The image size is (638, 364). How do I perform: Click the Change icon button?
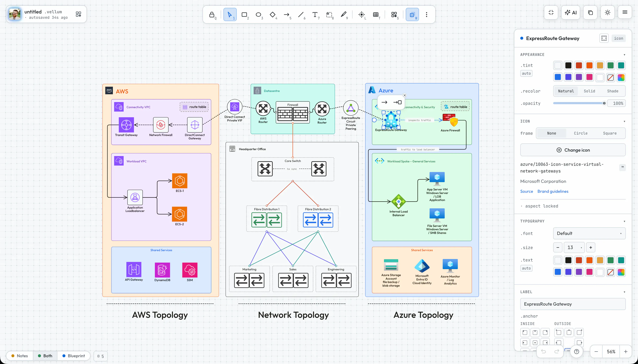tap(573, 150)
